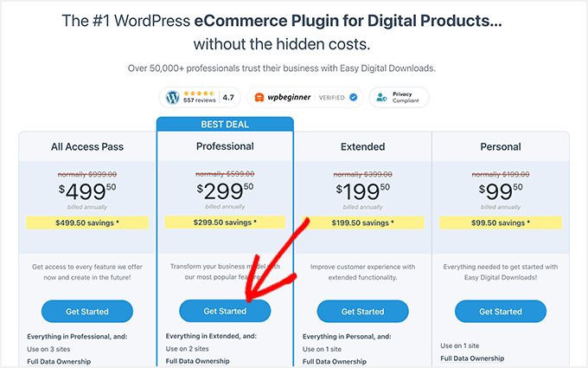Click the blue verified checkmark icon

352,98
